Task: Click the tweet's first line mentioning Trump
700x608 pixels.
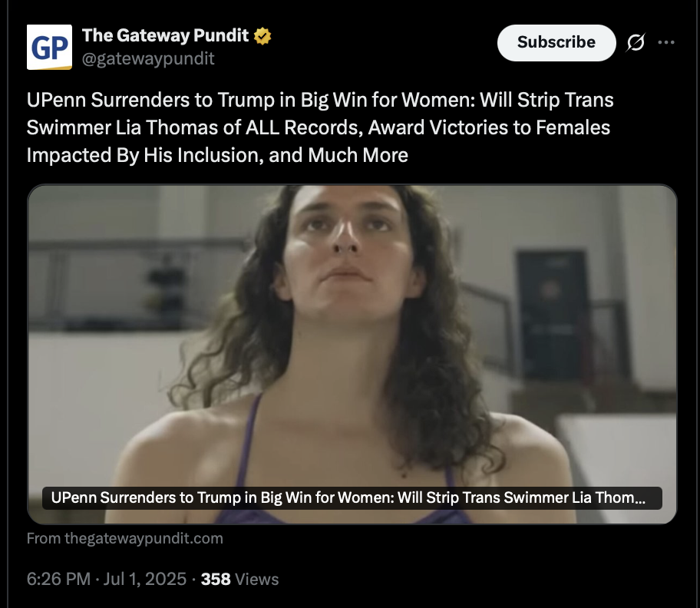Action: [x=320, y=100]
